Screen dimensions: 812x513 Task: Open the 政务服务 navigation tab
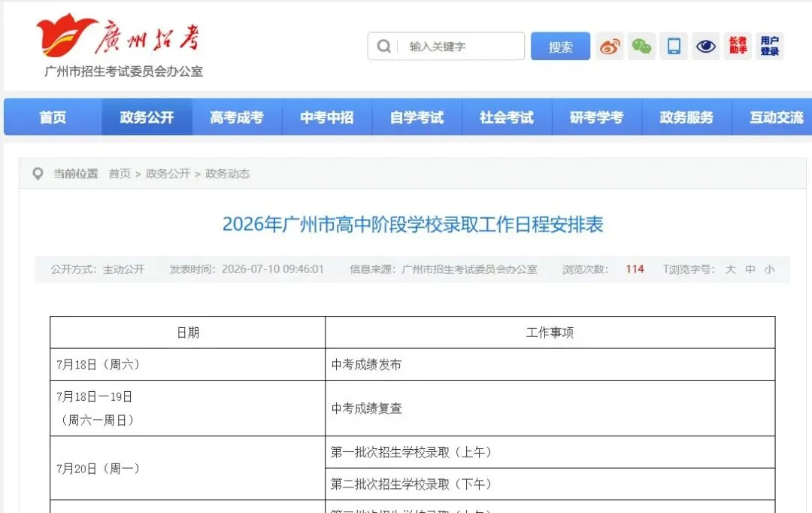(x=686, y=117)
